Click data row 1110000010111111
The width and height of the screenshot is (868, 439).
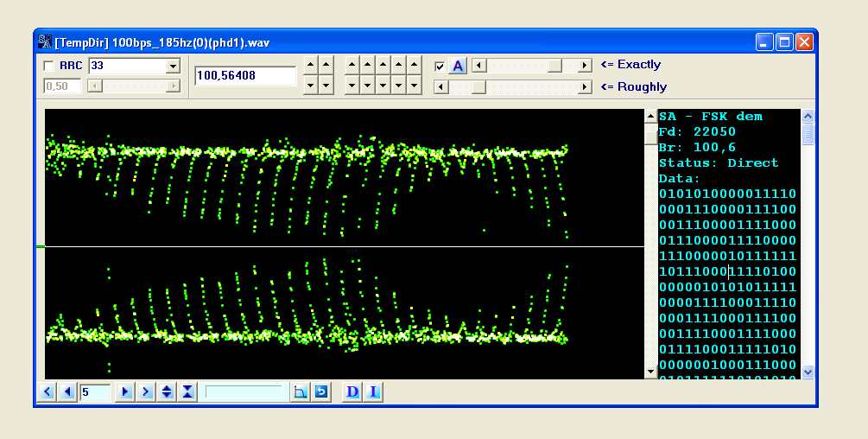tap(727, 256)
